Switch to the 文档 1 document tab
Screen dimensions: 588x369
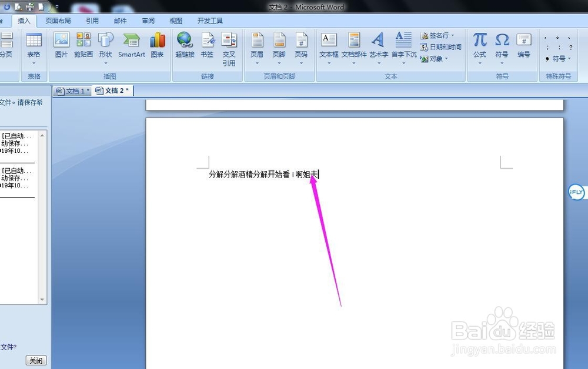pyautogui.click(x=72, y=91)
